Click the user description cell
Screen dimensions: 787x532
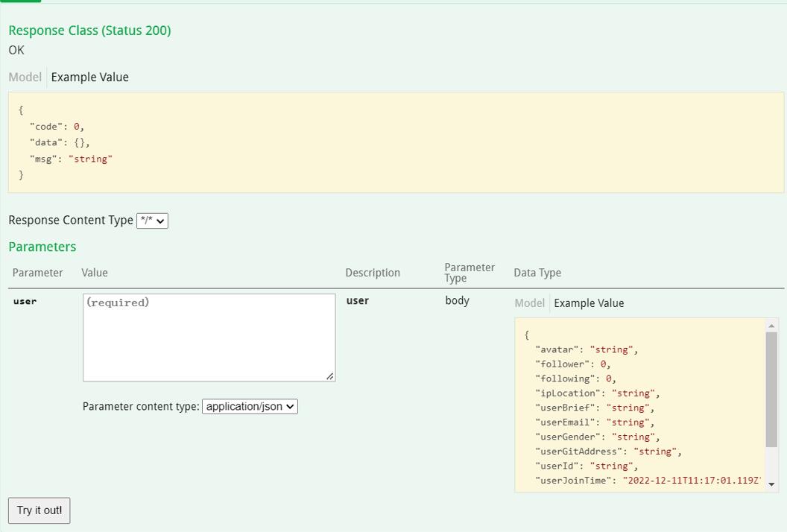358,300
